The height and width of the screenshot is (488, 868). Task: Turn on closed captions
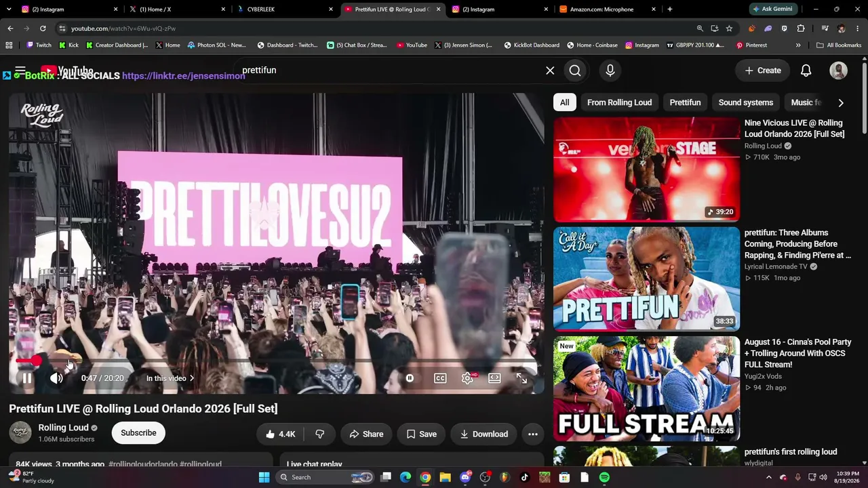[x=440, y=378]
